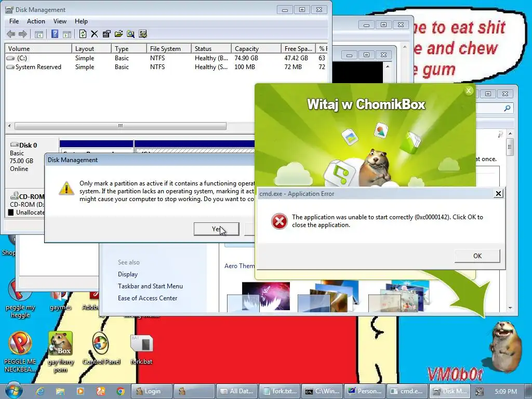The height and width of the screenshot is (399, 532).
Task: Launch UC Browser from taskbar
Action: point(100,391)
